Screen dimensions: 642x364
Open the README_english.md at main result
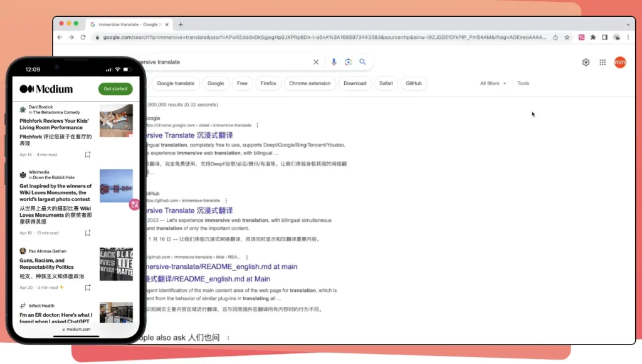[x=221, y=267]
